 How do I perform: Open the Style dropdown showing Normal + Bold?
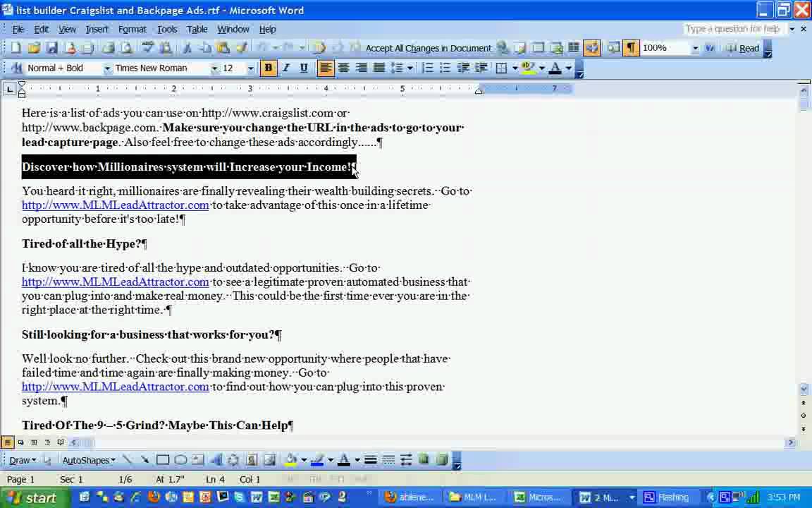point(106,68)
